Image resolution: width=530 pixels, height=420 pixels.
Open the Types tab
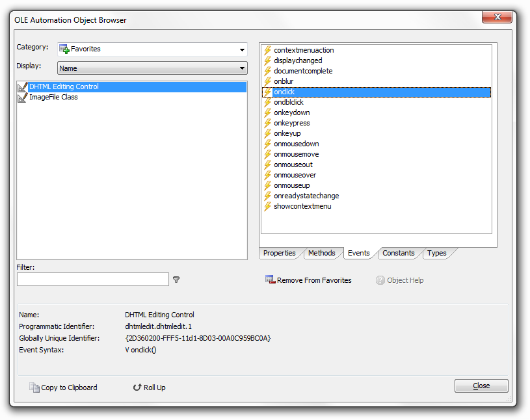tap(437, 253)
